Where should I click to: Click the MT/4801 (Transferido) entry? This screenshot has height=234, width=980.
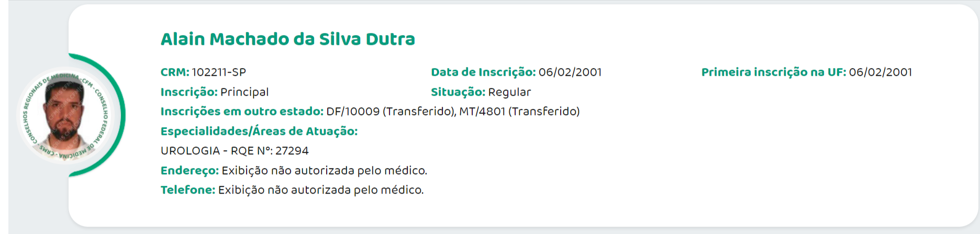(x=519, y=112)
